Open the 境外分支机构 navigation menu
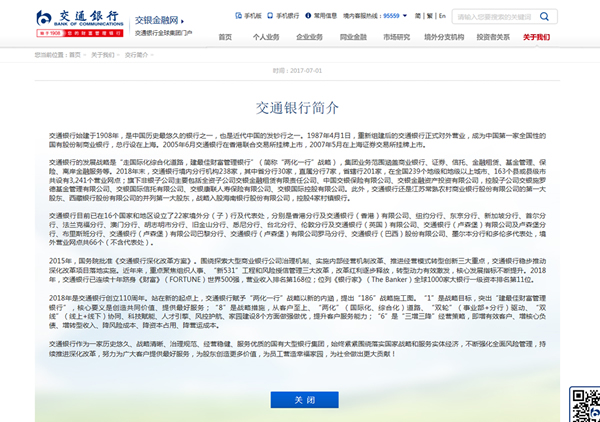 click(x=444, y=37)
